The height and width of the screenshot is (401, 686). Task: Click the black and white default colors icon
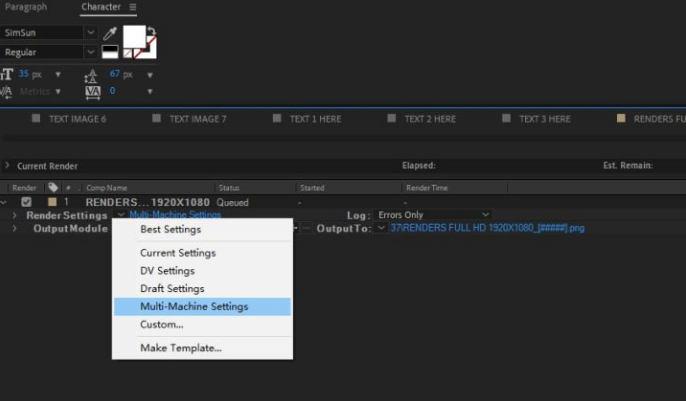tap(110, 52)
